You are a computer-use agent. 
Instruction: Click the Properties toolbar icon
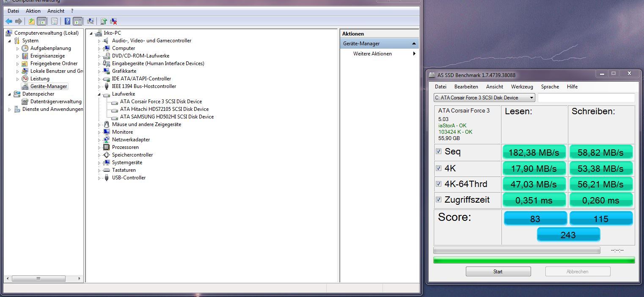(54, 21)
